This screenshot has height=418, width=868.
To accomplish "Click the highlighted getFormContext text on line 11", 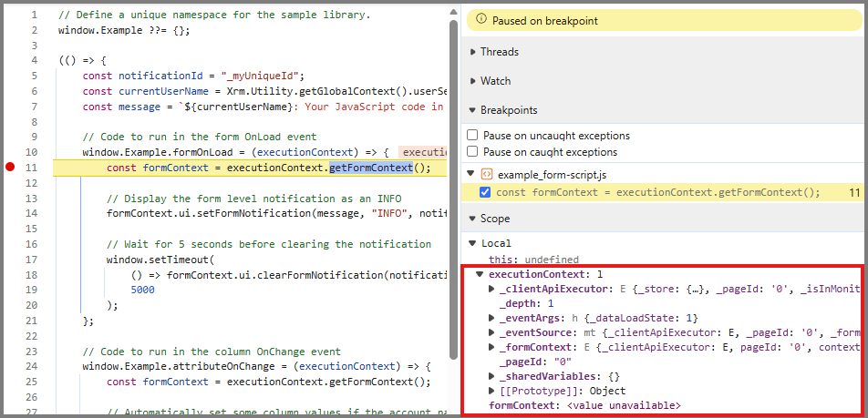I will click(x=371, y=168).
